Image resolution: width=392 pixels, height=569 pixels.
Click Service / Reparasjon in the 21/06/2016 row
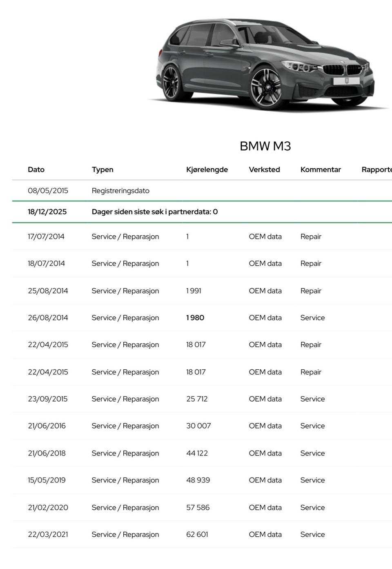pyautogui.click(x=125, y=426)
